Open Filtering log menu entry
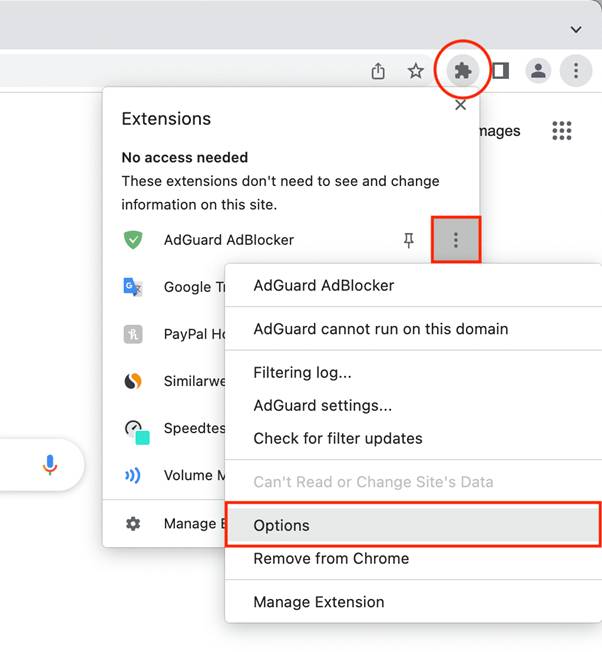 (x=413, y=372)
